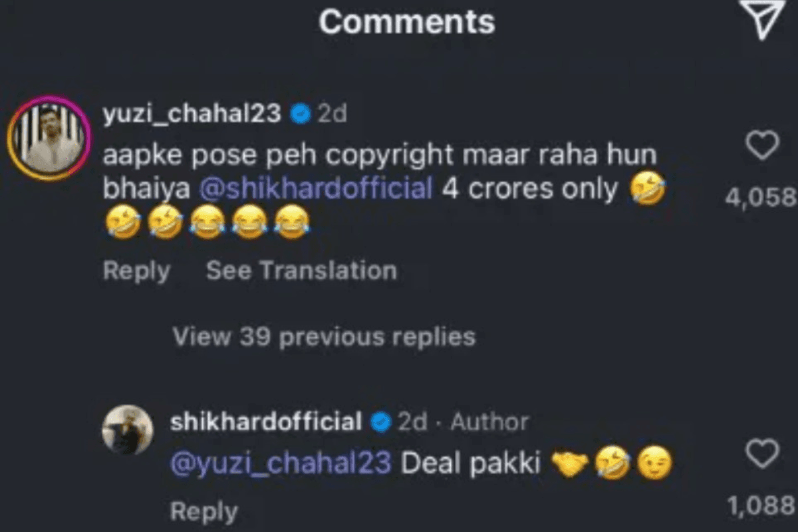View the 1,088 likes count

pyautogui.click(x=761, y=507)
